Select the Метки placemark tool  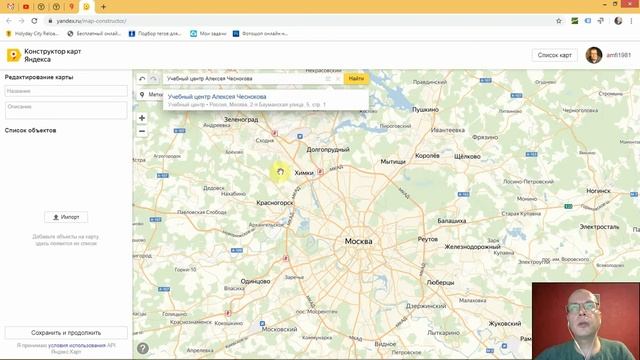[151, 95]
